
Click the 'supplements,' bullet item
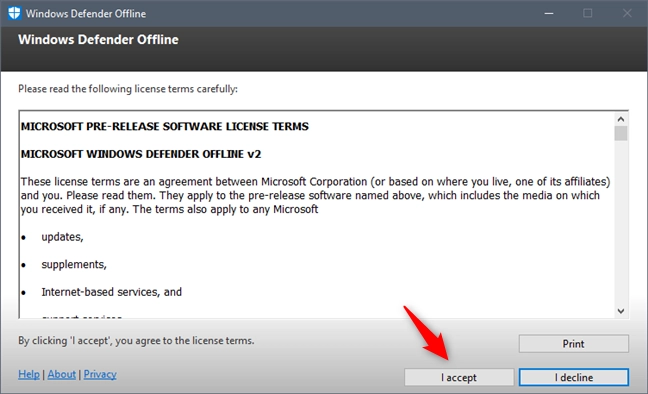(74, 265)
